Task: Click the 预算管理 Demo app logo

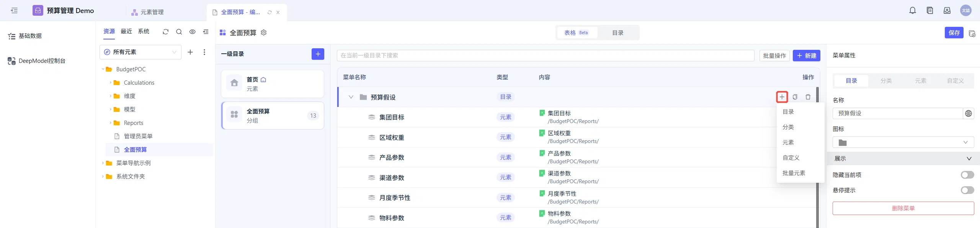Action: pyautogui.click(x=38, y=10)
